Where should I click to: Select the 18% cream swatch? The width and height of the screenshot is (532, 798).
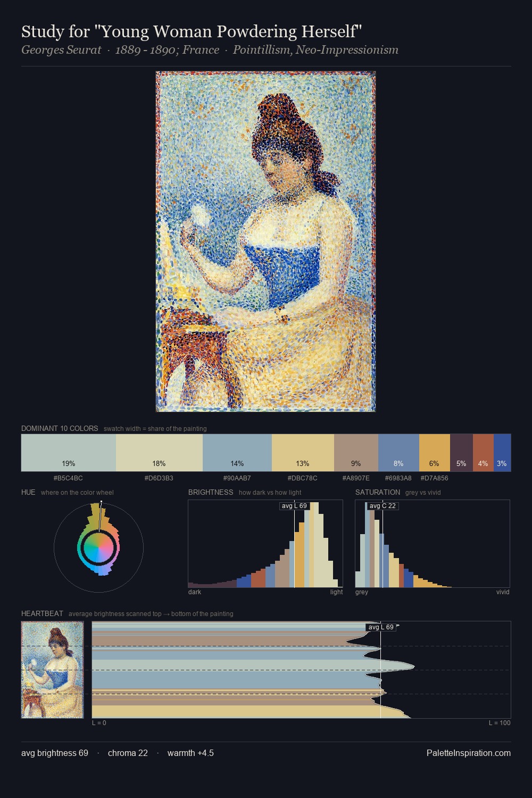159,453
